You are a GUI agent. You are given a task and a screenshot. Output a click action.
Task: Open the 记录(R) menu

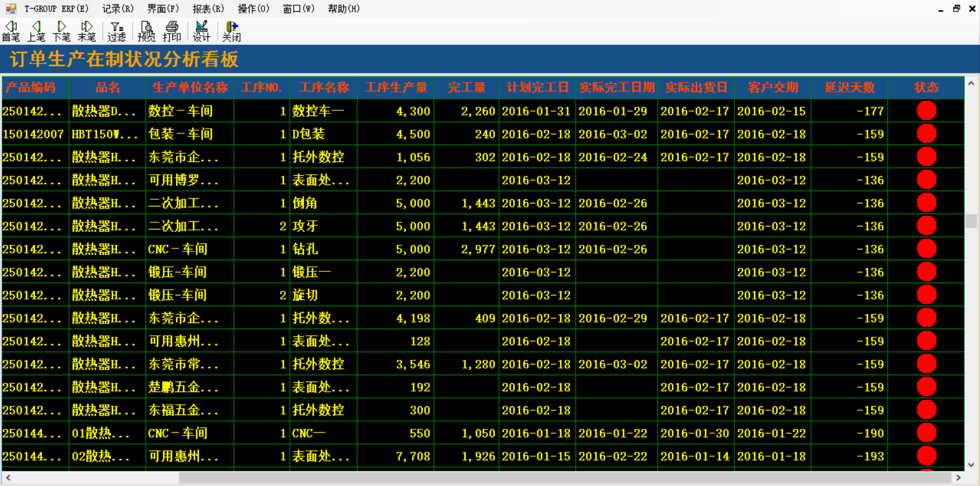pyautogui.click(x=118, y=9)
